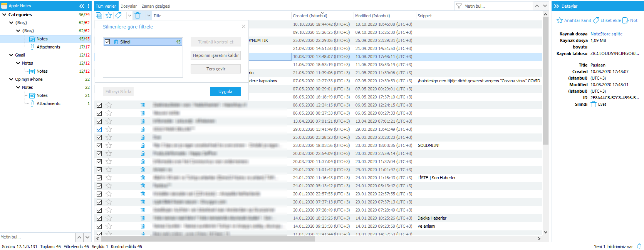This screenshot has height=250, width=644.
Task: Click the tag filter icon in toolbar
Action: [119, 15]
